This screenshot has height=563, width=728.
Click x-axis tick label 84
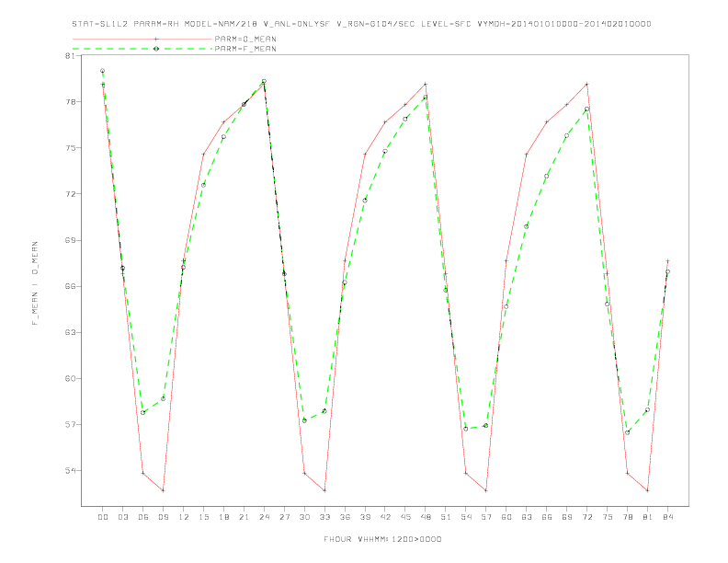pyautogui.click(x=667, y=517)
